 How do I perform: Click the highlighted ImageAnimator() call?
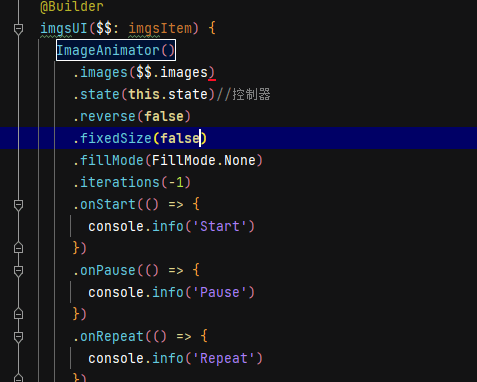(x=116, y=50)
